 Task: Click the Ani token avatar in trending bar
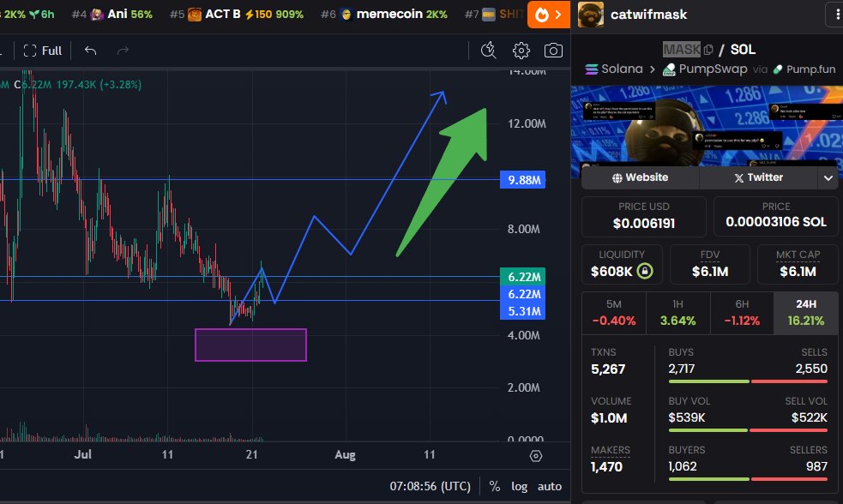click(x=97, y=15)
